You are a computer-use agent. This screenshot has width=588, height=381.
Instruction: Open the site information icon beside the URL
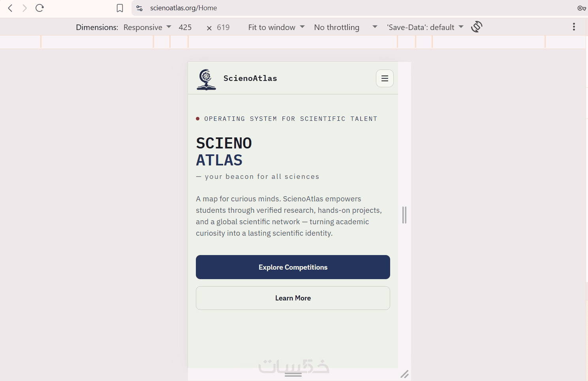[139, 8]
